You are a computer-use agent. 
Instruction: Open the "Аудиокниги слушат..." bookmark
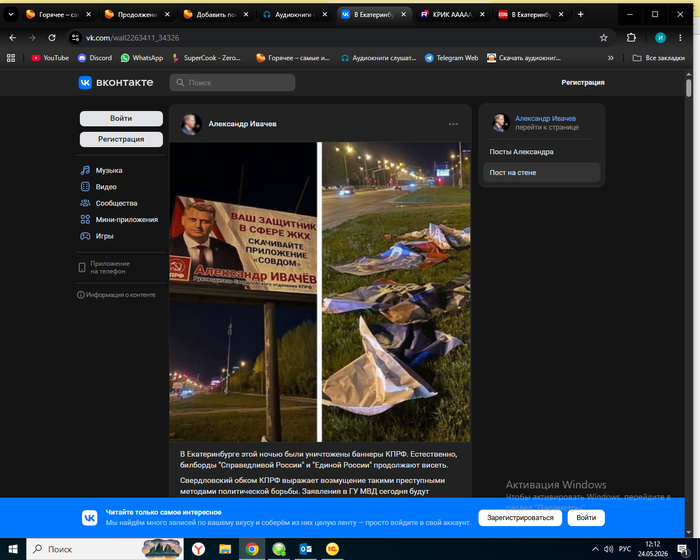[x=379, y=58]
